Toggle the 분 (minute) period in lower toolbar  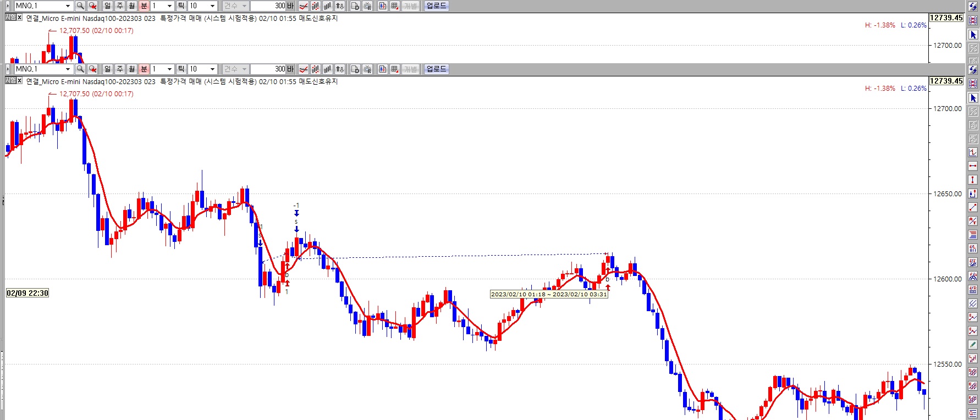pos(144,69)
